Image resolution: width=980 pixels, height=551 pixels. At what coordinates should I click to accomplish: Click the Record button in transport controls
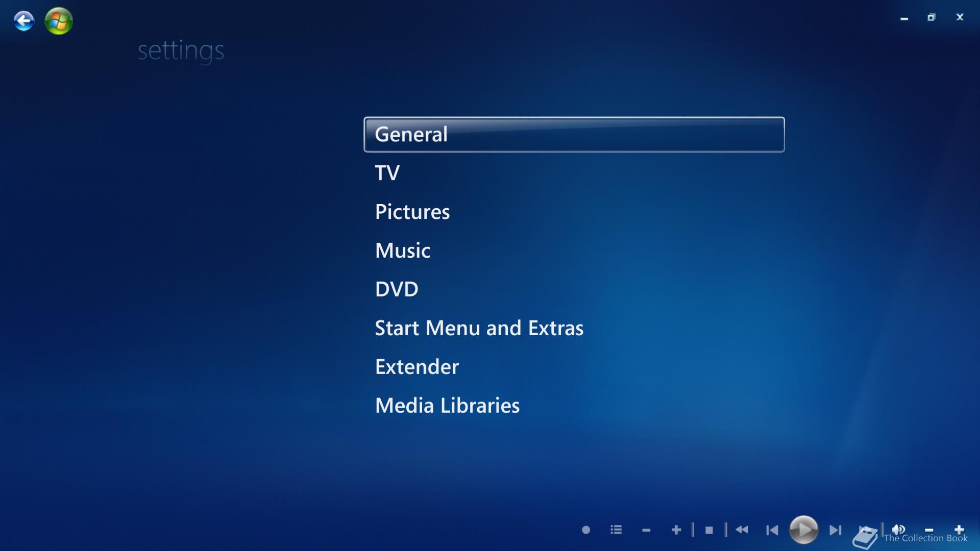586,530
